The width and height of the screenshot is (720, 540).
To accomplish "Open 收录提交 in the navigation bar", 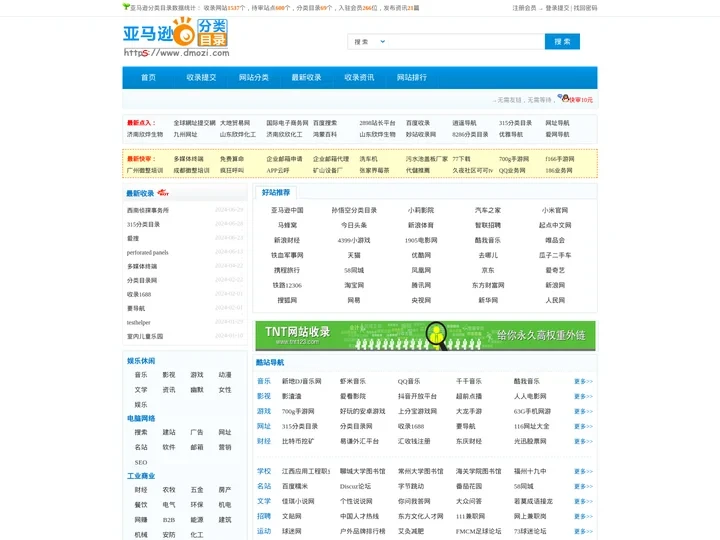I will coord(201,78).
